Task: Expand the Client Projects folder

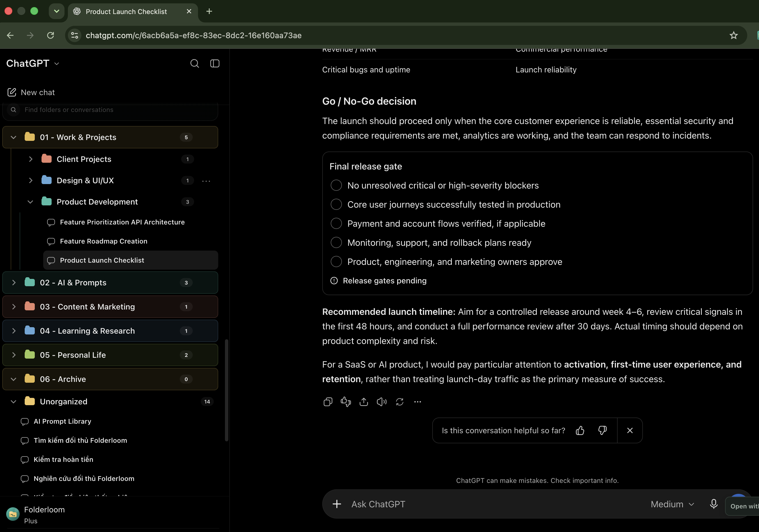Action: tap(30, 159)
